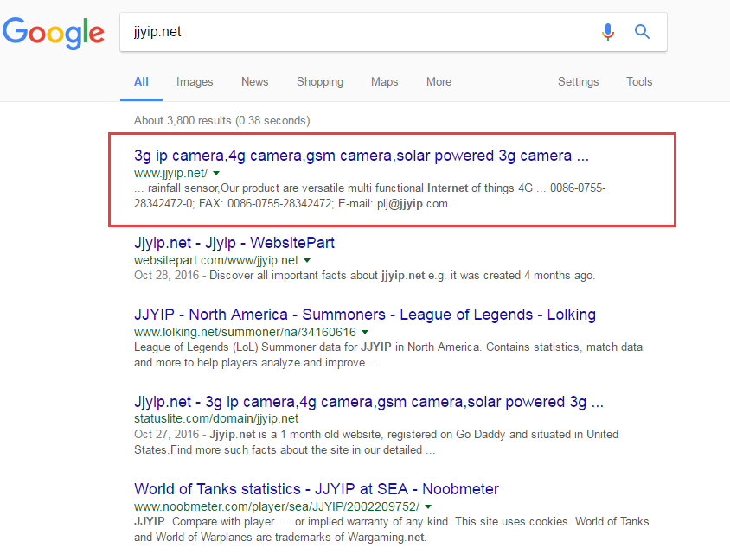Open the search Tools menu
This screenshot has height=560, width=730.
(639, 82)
